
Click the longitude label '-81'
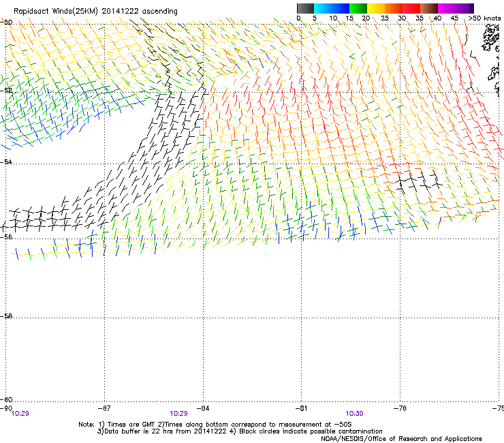point(301,408)
